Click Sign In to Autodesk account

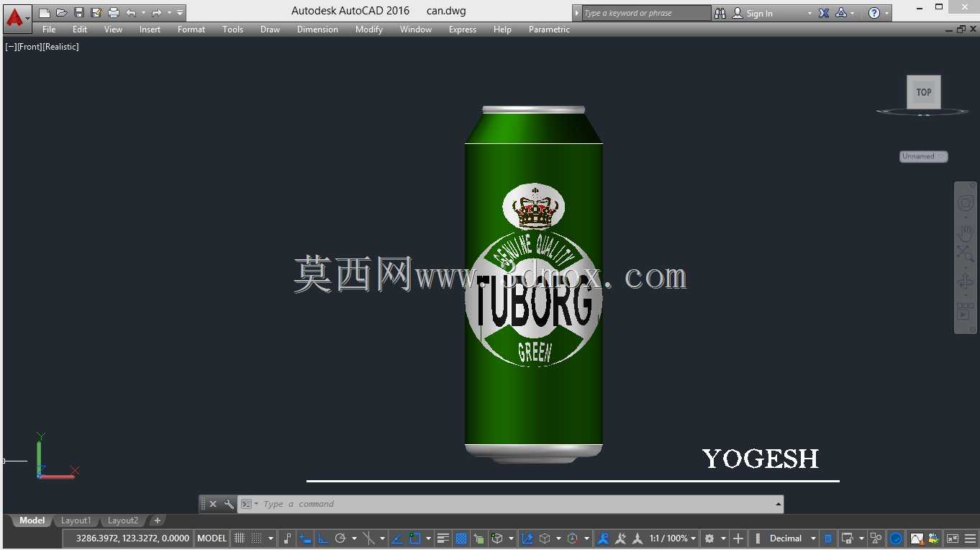pyautogui.click(x=753, y=13)
